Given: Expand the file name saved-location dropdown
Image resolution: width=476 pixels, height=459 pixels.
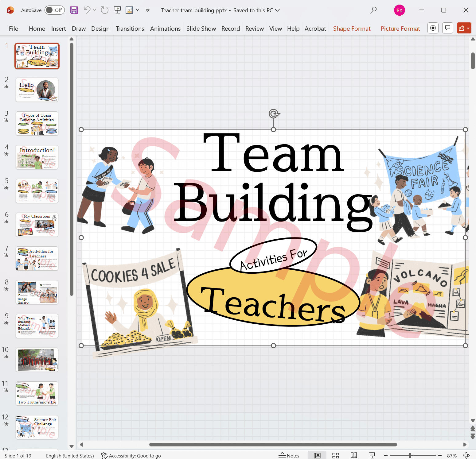Looking at the screenshot, I should [277, 10].
